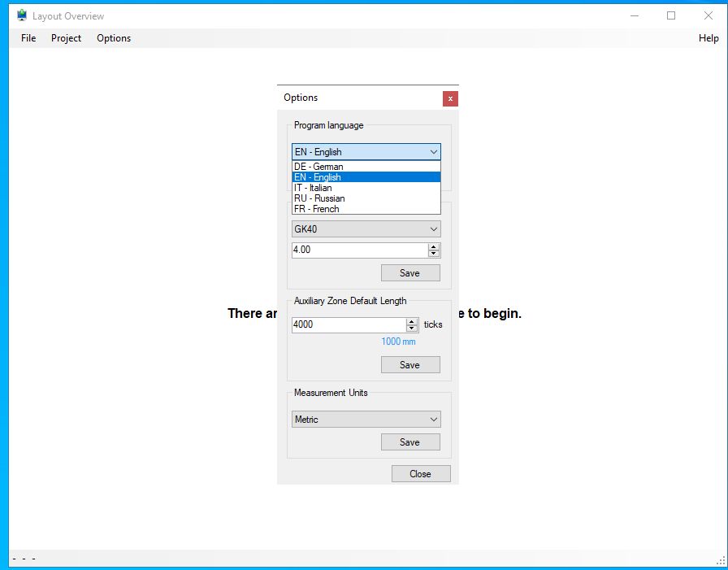Open the Project menu

coord(66,38)
